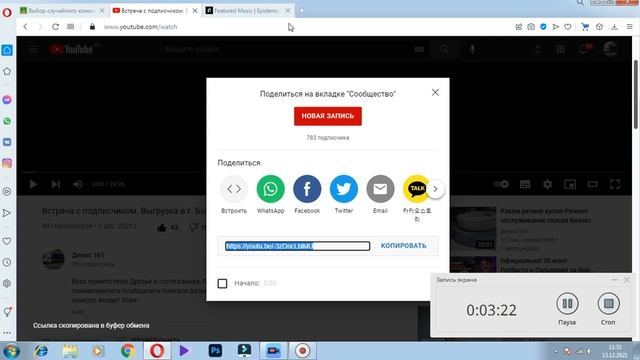
Task: Open Windows Explorer folder on taskbar
Action: click(x=70, y=351)
